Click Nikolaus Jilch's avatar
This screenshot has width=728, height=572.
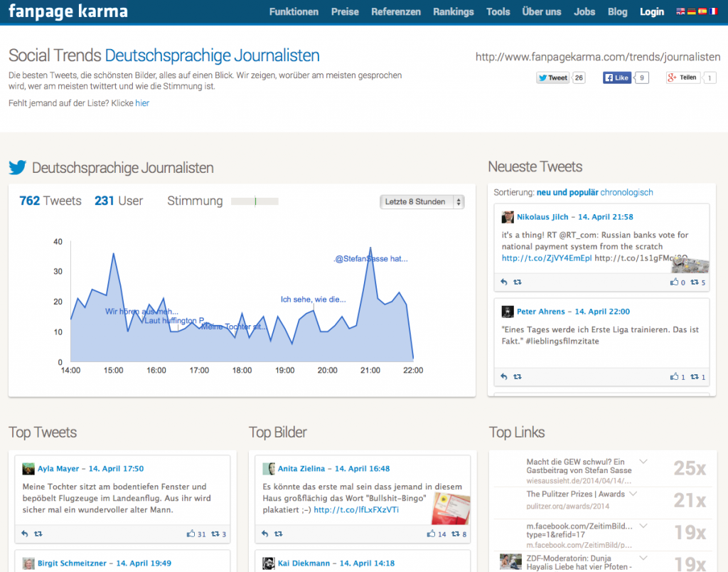coord(508,217)
